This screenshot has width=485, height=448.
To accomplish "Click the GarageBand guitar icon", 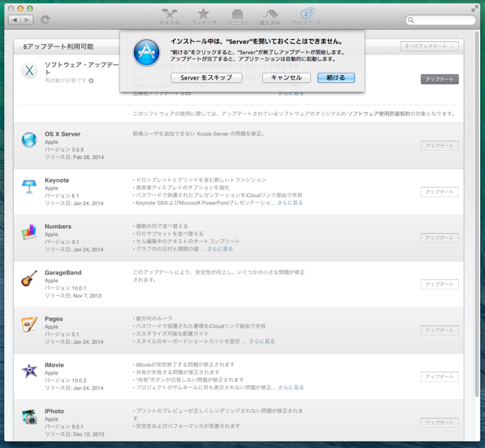I will coord(29,278).
